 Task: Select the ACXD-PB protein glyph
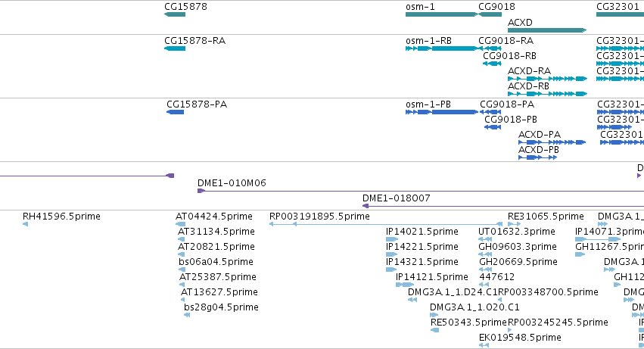[537, 157]
